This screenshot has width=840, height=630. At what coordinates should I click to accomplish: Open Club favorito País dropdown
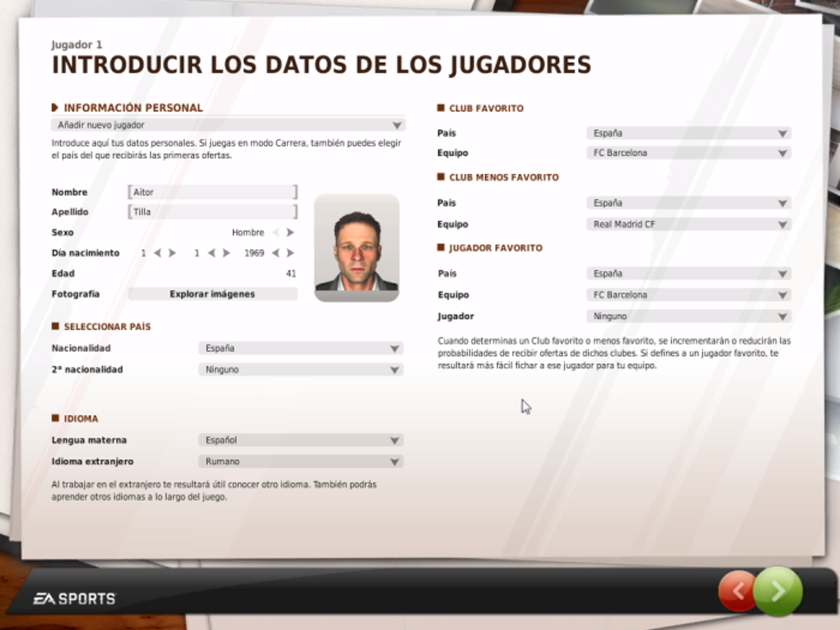(x=688, y=133)
